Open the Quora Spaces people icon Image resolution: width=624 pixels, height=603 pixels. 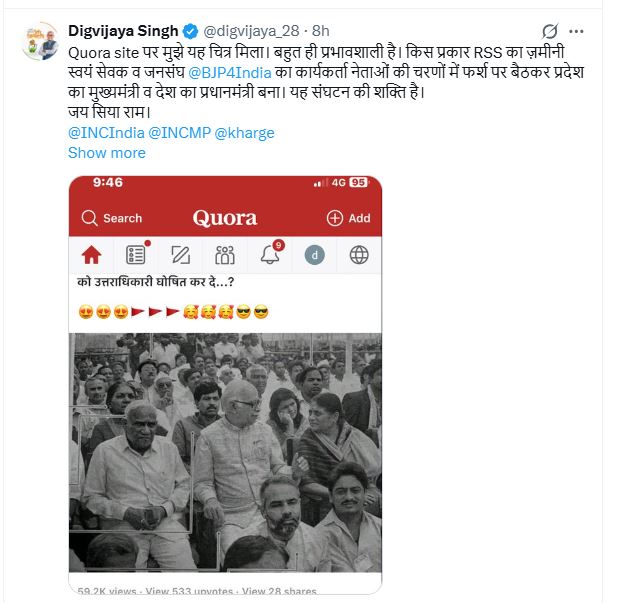[x=225, y=254]
